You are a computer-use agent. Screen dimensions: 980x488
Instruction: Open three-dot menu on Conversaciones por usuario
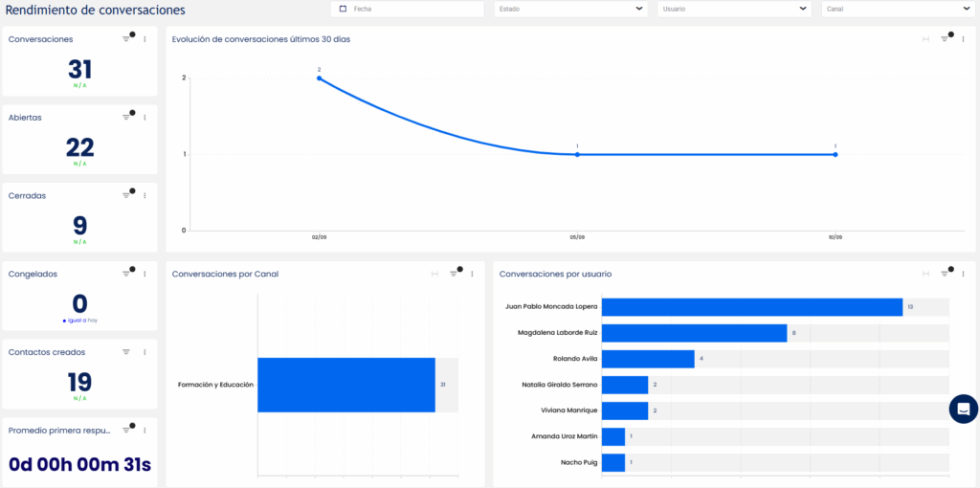[x=963, y=274]
